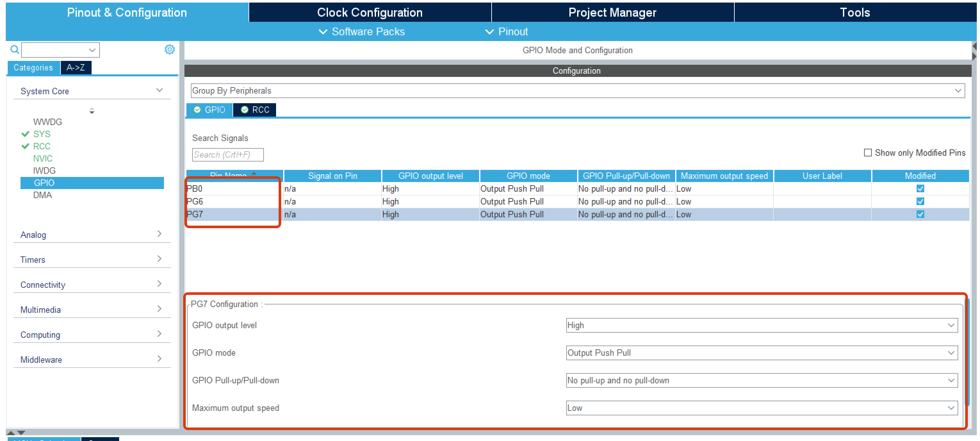Click the search magnifier icon
Viewport: 980px width, 441px height.
coord(14,49)
